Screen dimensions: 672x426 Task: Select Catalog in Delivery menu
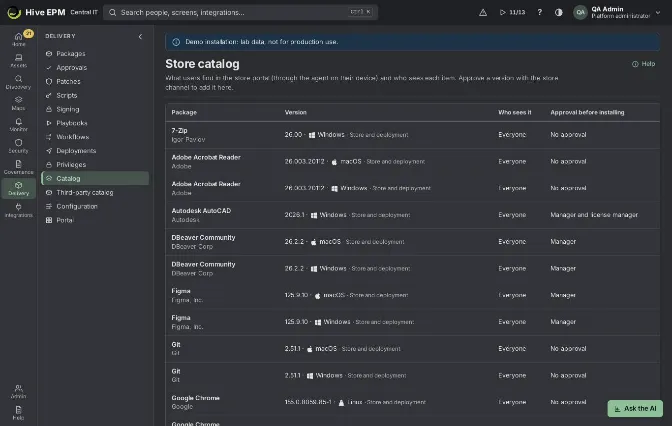(x=95, y=178)
